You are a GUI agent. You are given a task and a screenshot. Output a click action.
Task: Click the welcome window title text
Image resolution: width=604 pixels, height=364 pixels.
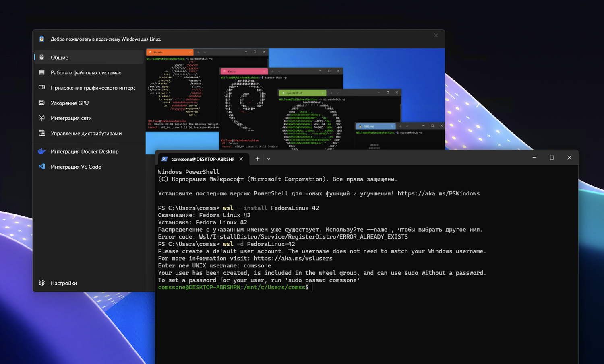tap(106, 39)
